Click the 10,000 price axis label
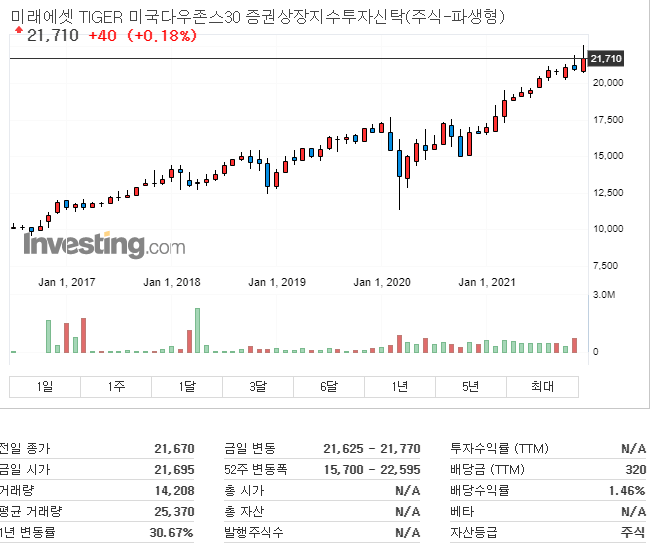650x548 pixels. tap(608, 229)
